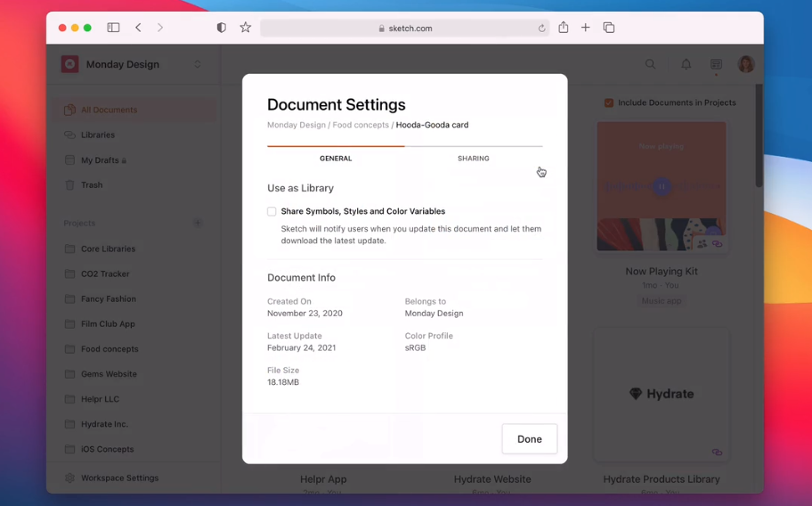Viewport: 812px width, 506px height.
Task: Open the Monday Design workspace switcher
Action: point(198,64)
